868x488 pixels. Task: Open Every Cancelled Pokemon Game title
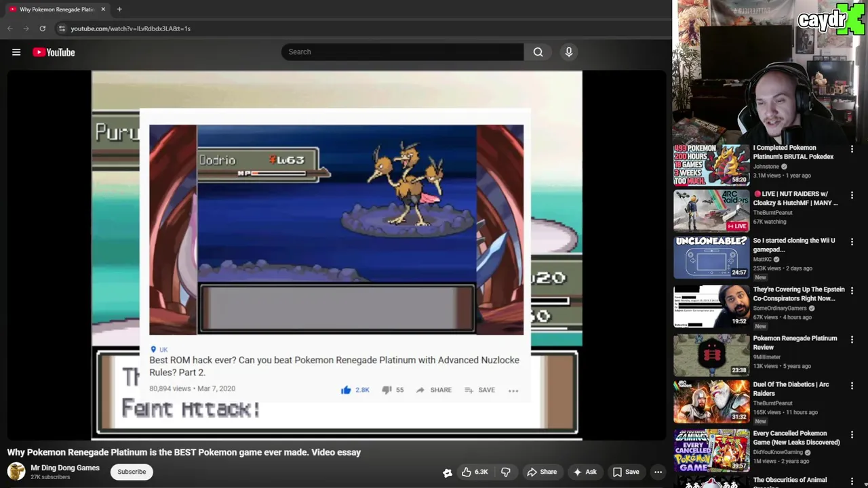pyautogui.click(x=797, y=438)
